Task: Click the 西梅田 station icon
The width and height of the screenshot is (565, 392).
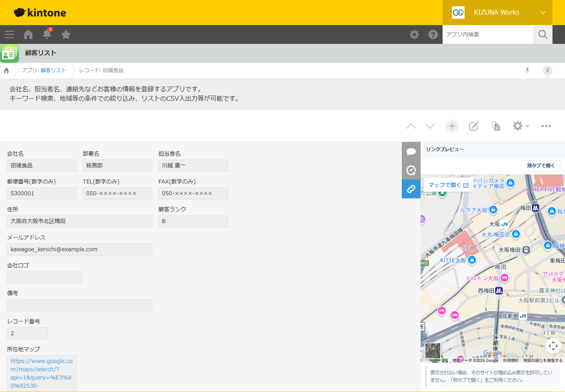Action: (499, 290)
